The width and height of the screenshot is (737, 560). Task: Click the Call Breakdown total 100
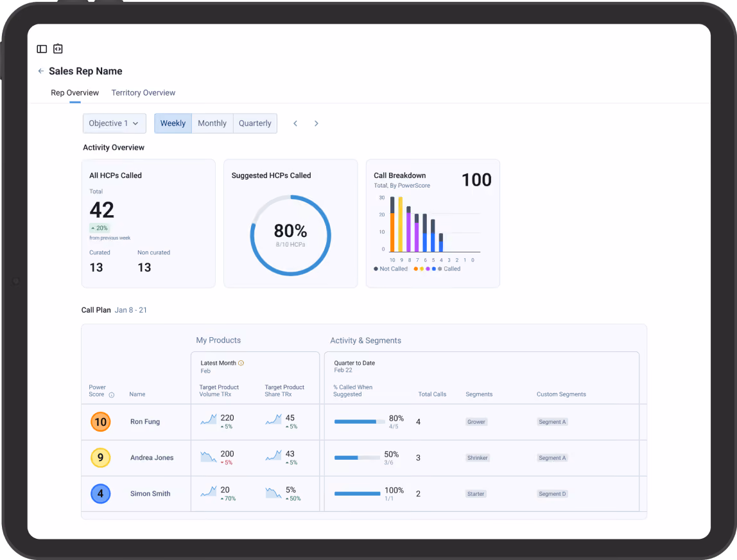[476, 180]
